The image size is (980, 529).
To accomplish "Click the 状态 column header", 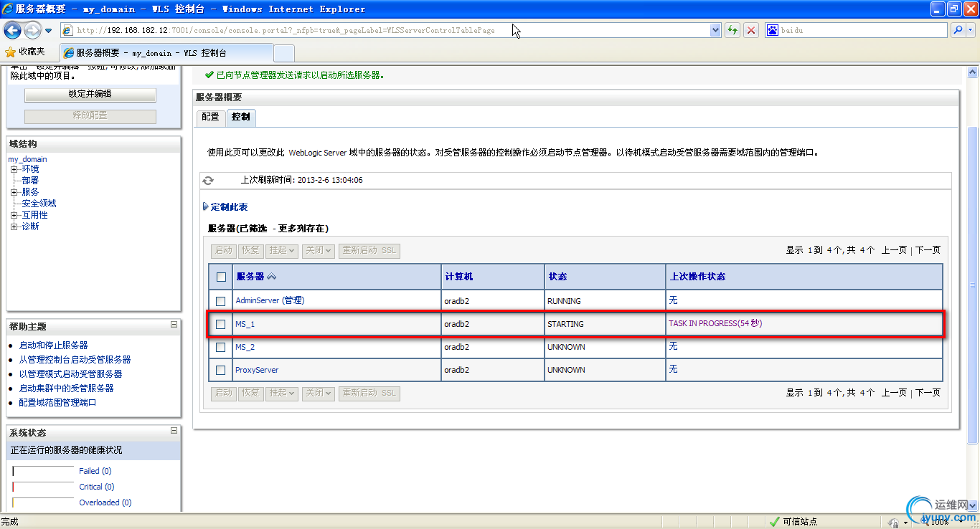I will click(557, 277).
